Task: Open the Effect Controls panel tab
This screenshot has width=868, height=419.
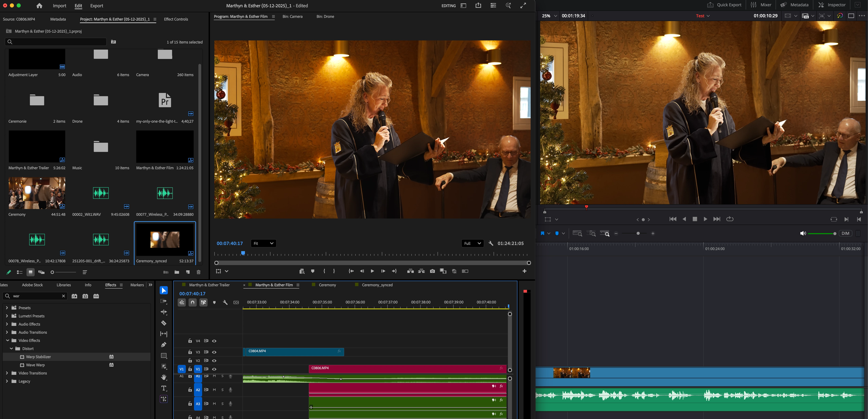Action: [176, 19]
